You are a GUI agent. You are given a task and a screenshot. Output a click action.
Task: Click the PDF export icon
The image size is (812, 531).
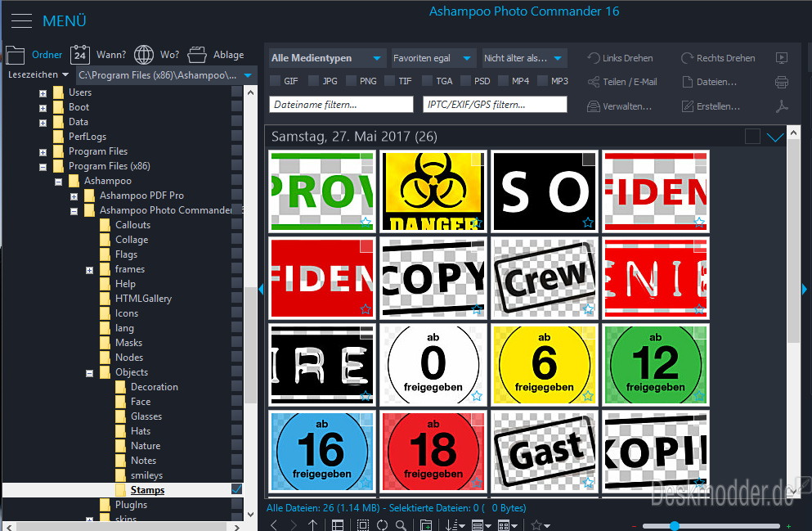coord(782,106)
